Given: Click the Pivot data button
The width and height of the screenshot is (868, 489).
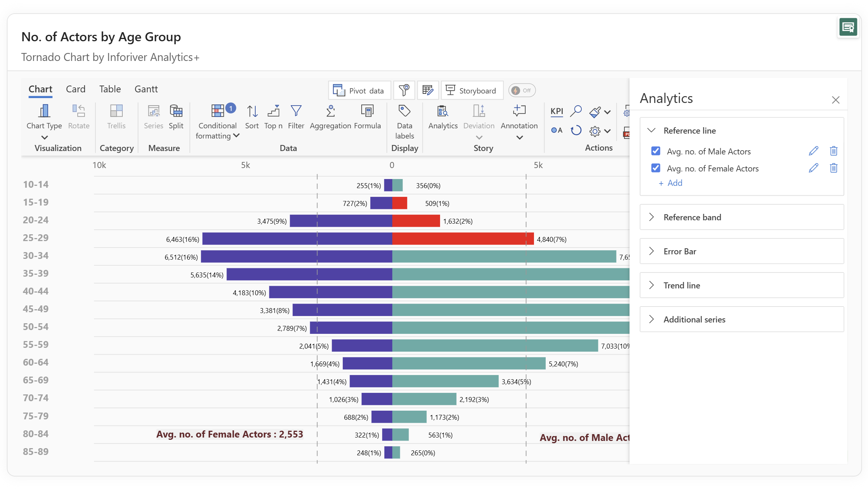Looking at the screenshot, I should [359, 90].
